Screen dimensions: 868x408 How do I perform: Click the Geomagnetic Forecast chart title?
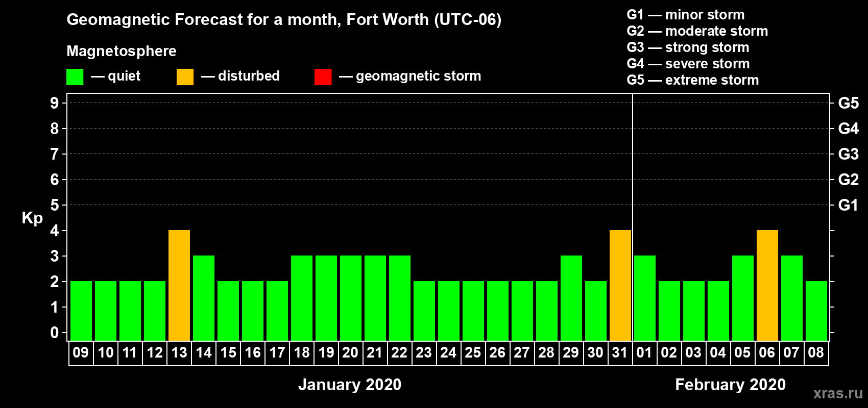coord(284,19)
